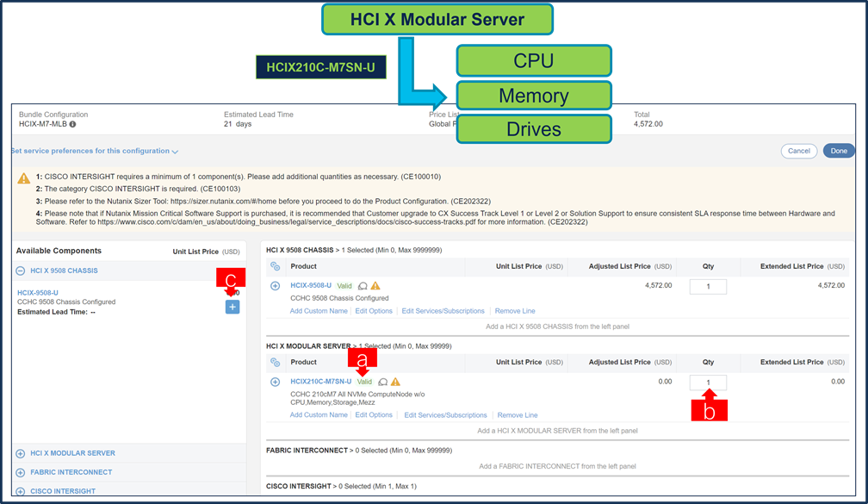The image size is (868, 504).
Task: Click the warning triangle beside HCIX210C-M7SN-U
Action: click(x=395, y=382)
